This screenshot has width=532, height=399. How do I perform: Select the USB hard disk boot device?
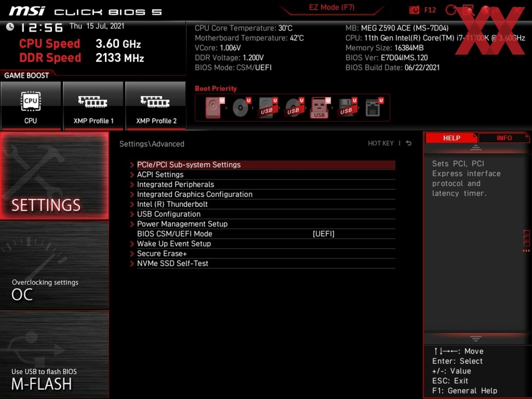coord(267,108)
